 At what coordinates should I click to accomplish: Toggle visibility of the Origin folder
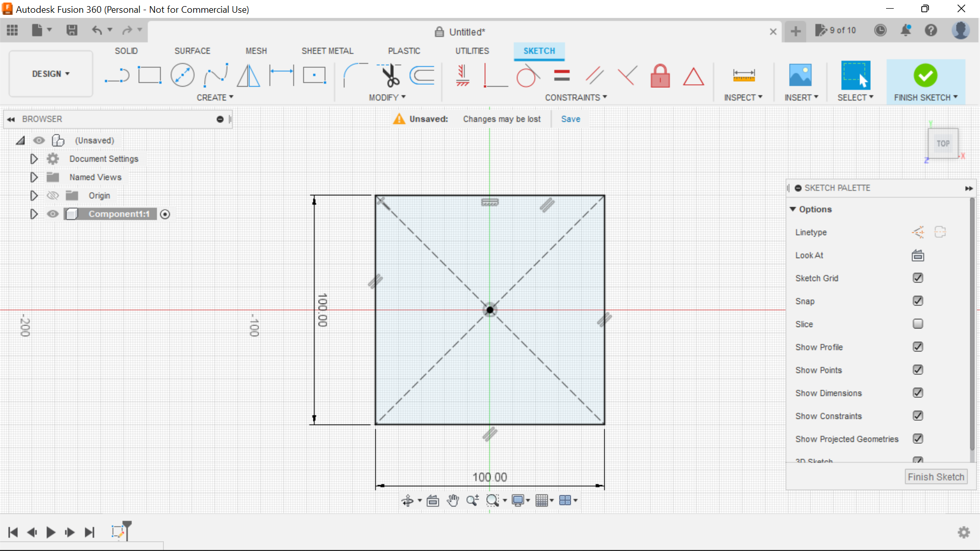[x=53, y=195]
